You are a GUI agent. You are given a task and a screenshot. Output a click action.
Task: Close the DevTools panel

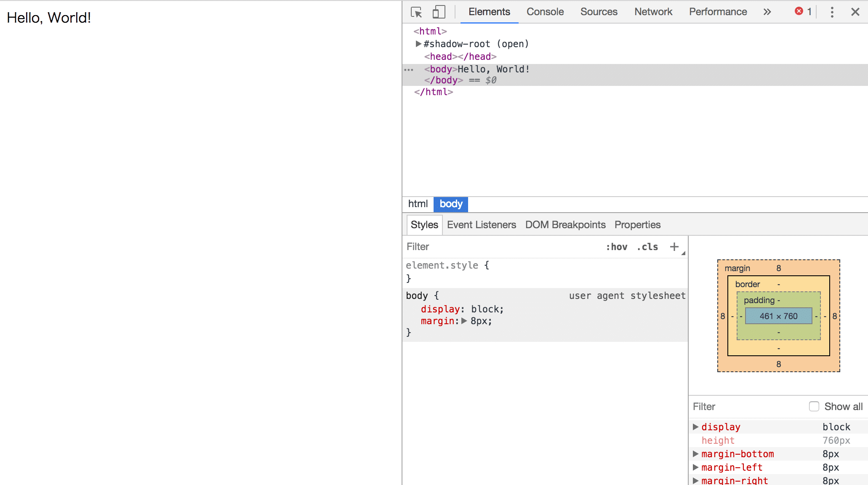855,12
